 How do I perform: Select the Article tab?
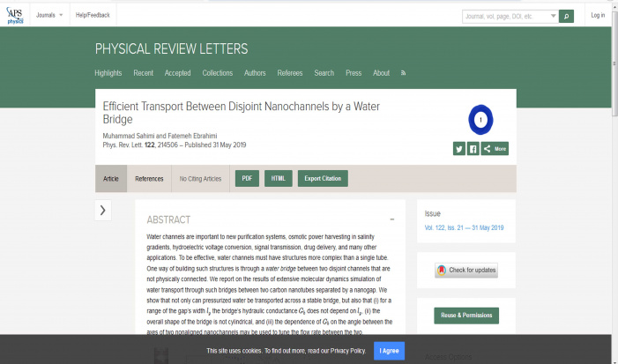coord(111,178)
